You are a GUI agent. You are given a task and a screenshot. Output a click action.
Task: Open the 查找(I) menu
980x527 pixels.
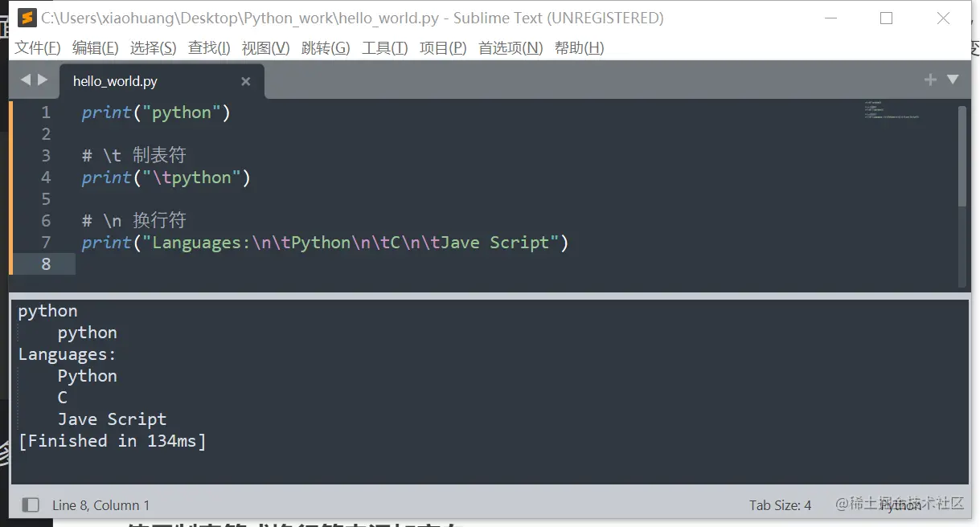tap(209, 48)
